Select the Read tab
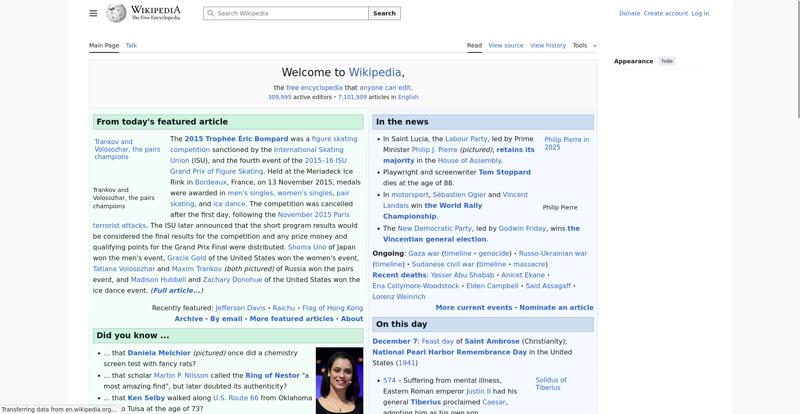This screenshot has height=414, width=800. click(474, 45)
